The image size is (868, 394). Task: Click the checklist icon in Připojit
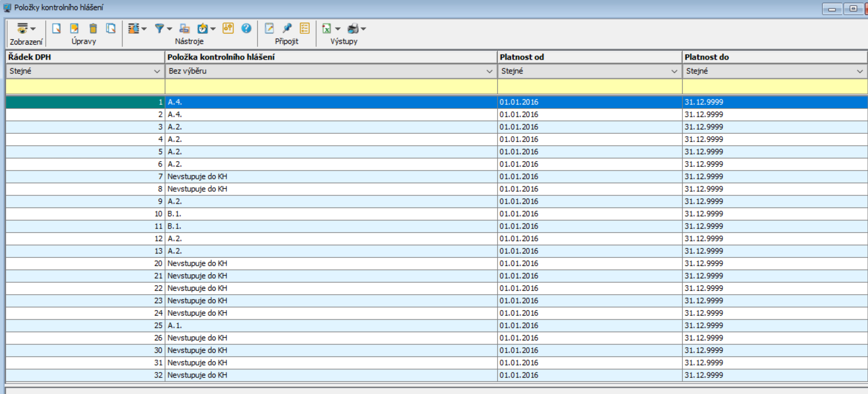(305, 28)
